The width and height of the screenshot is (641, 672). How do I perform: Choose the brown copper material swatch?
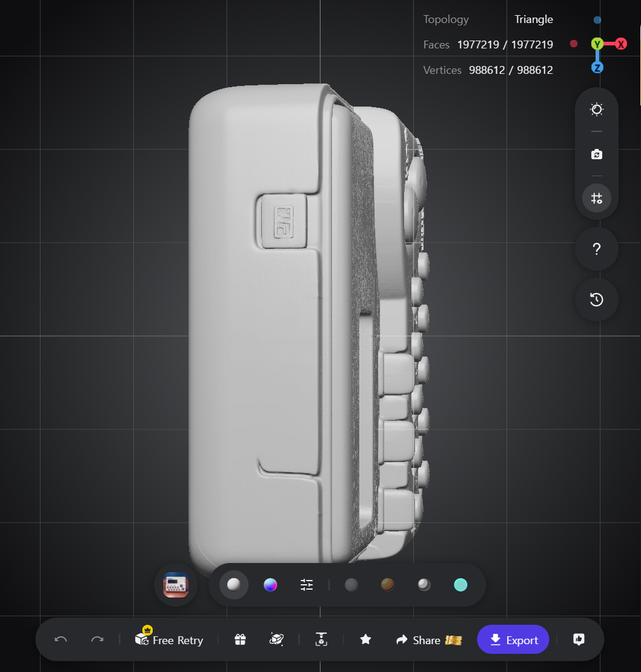pyautogui.click(x=388, y=585)
